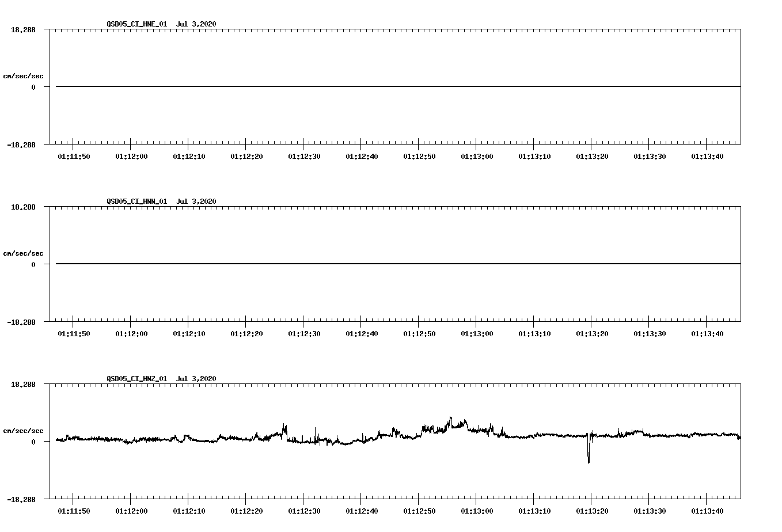Click the cm/sec/sec unit label on HNZ plot
The image size is (782, 532).
[23, 431]
